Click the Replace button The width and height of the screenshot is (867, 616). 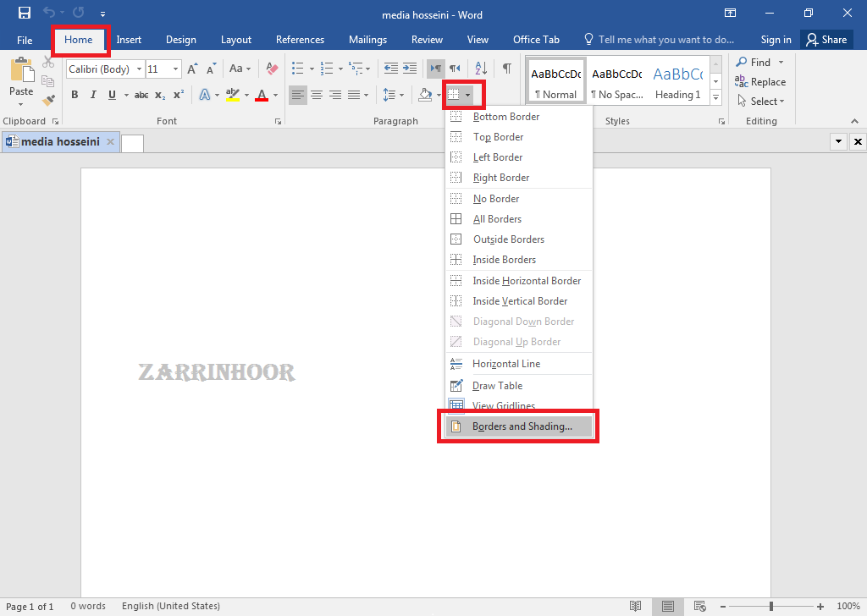[760, 82]
